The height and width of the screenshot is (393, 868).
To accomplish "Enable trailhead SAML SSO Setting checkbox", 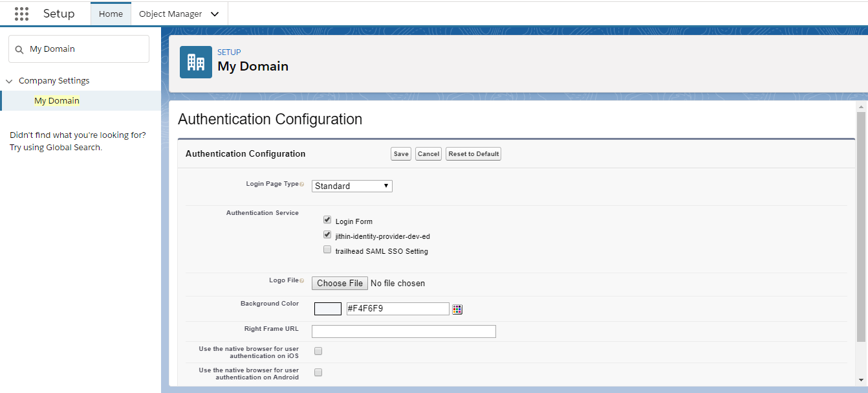I will (x=327, y=250).
